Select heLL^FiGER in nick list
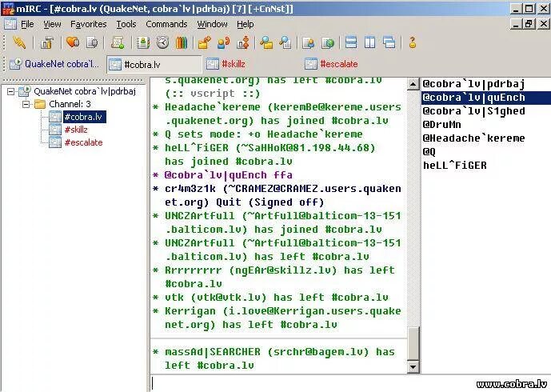 (x=486, y=166)
